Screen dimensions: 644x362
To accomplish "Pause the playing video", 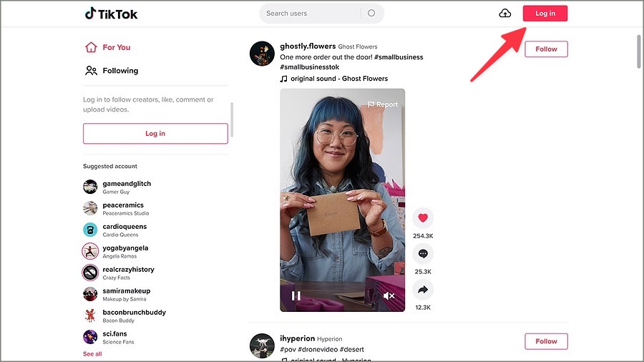I will [x=296, y=295].
